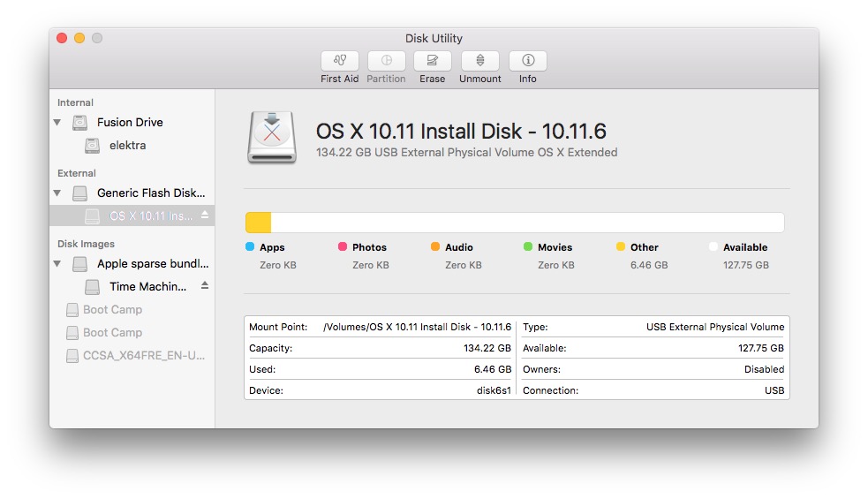Click the Erase toolbar icon

[x=433, y=60]
